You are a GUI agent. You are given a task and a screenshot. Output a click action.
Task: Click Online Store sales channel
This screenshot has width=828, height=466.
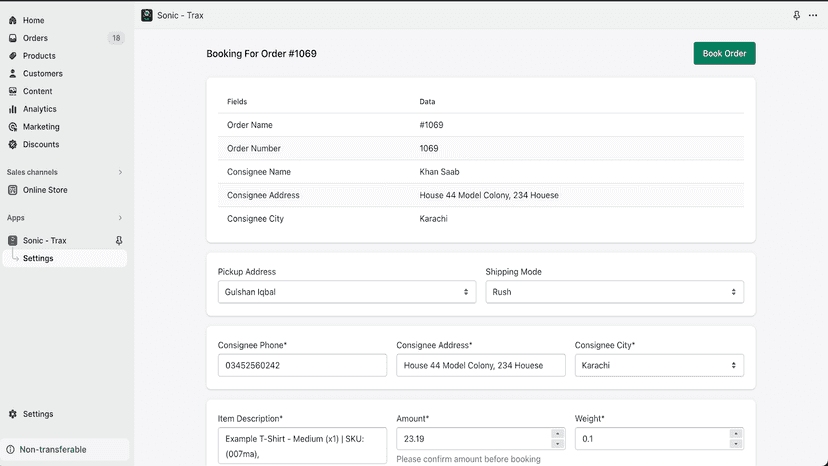pyautogui.click(x=45, y=190)
